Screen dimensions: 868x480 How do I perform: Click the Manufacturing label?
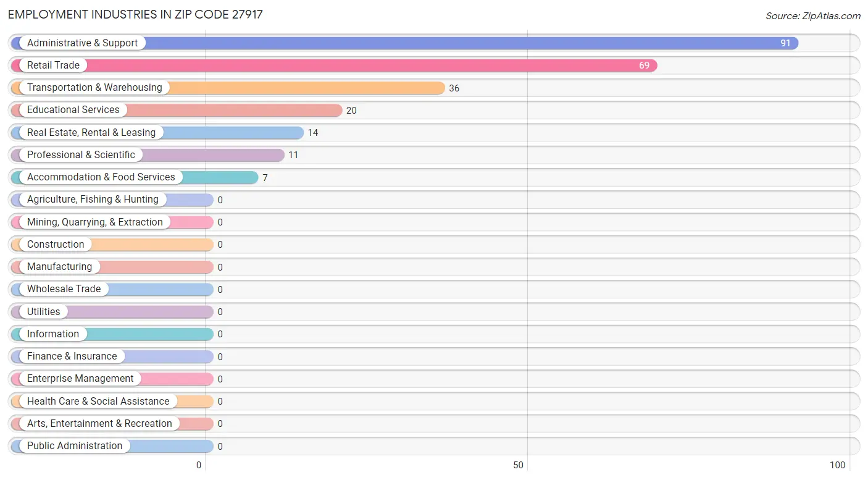coord(59,266)
